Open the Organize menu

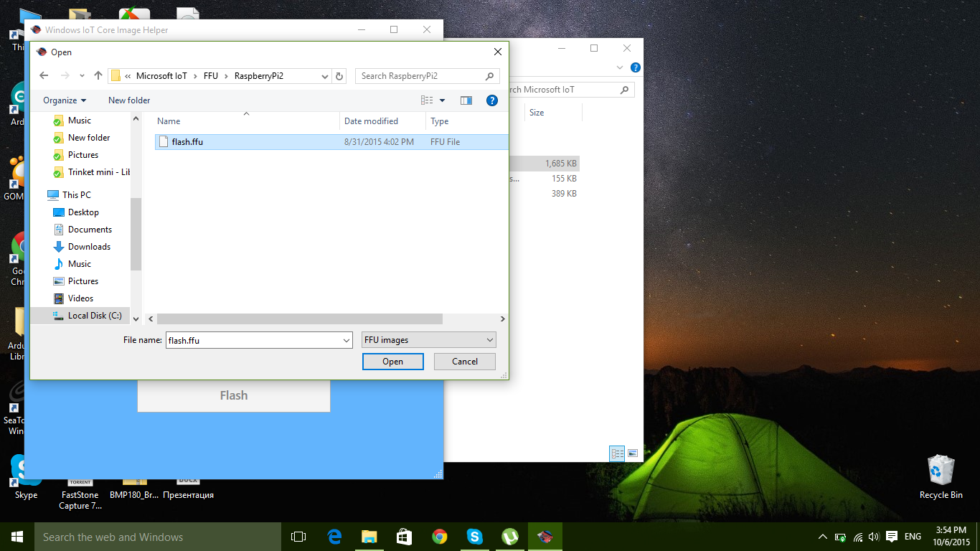pos(65,100)
